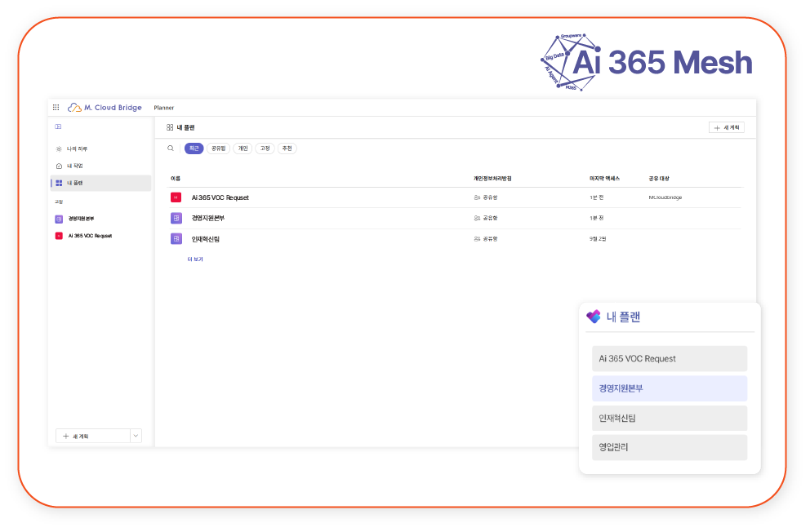Open 나의 하루 in the sidebar
Screen dimensions: 810x532
(x=77, y=149)
